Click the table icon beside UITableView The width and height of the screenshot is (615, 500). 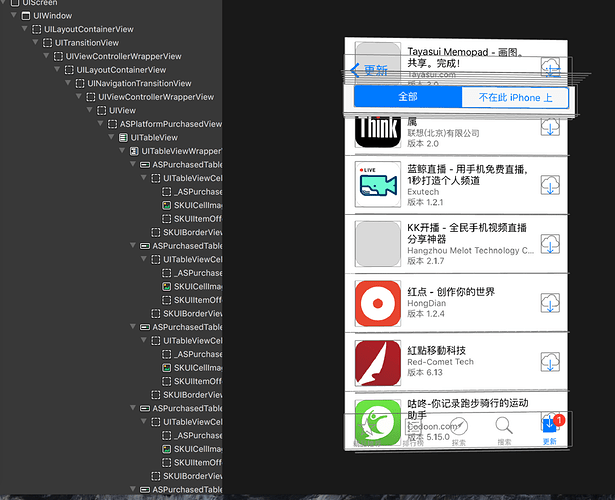pos(123,138)
